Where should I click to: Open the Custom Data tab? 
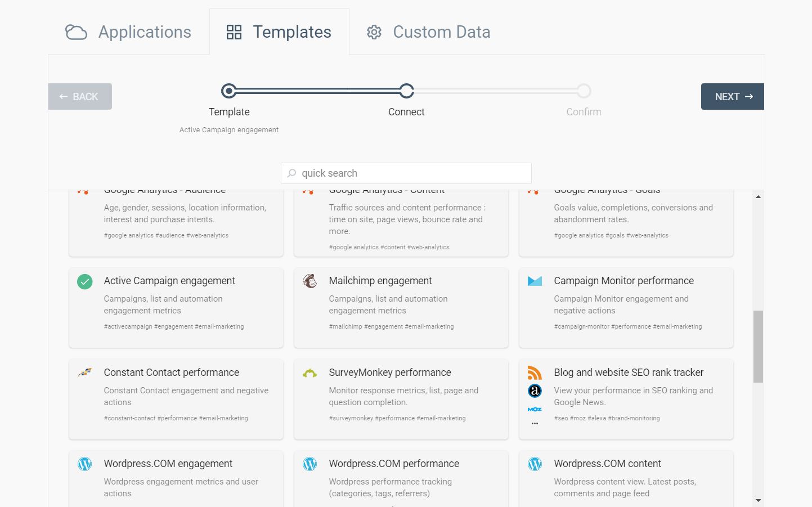[x=428, y=32]
